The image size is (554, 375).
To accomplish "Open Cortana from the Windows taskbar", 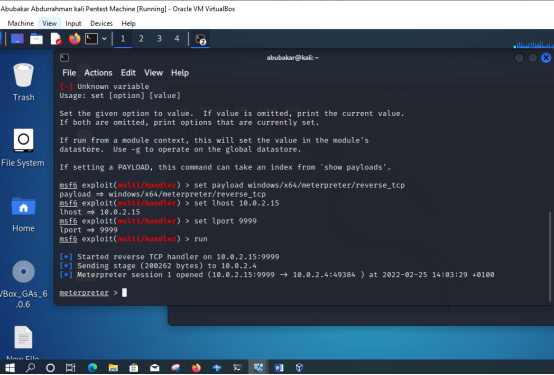I will click(x=50, y=368).
